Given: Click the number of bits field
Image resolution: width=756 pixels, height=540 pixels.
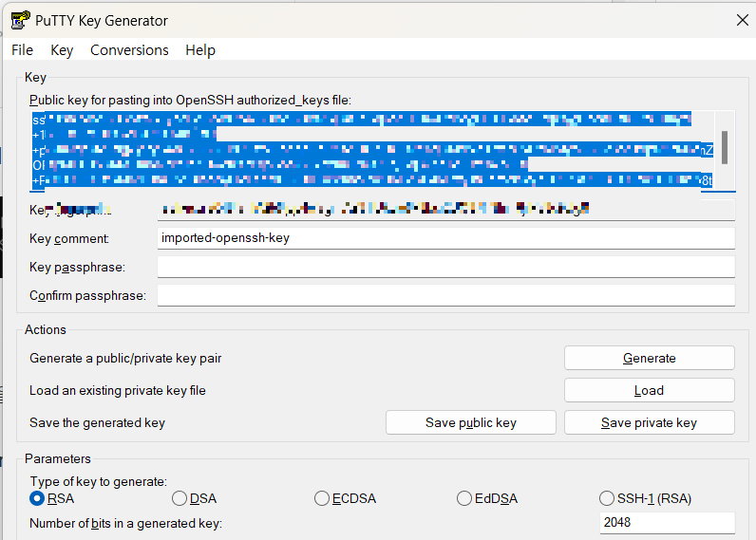Looking at the screenshot, I should (x=668, y=523).
